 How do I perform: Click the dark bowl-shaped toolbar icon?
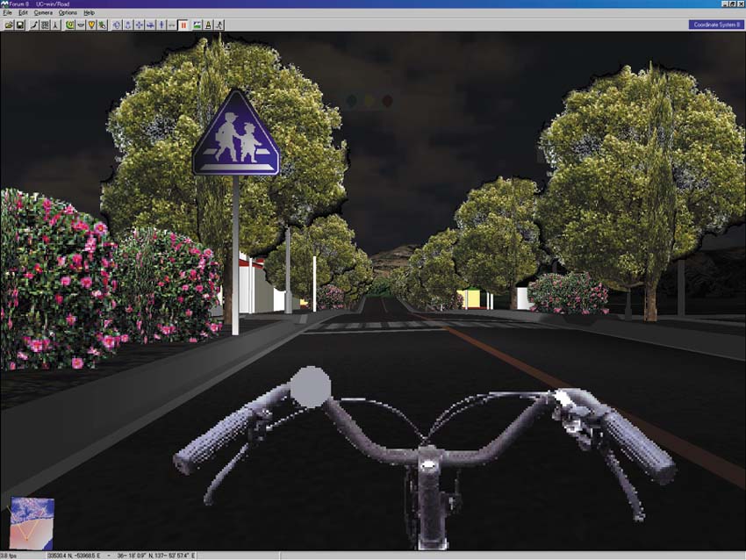[81, 25]
